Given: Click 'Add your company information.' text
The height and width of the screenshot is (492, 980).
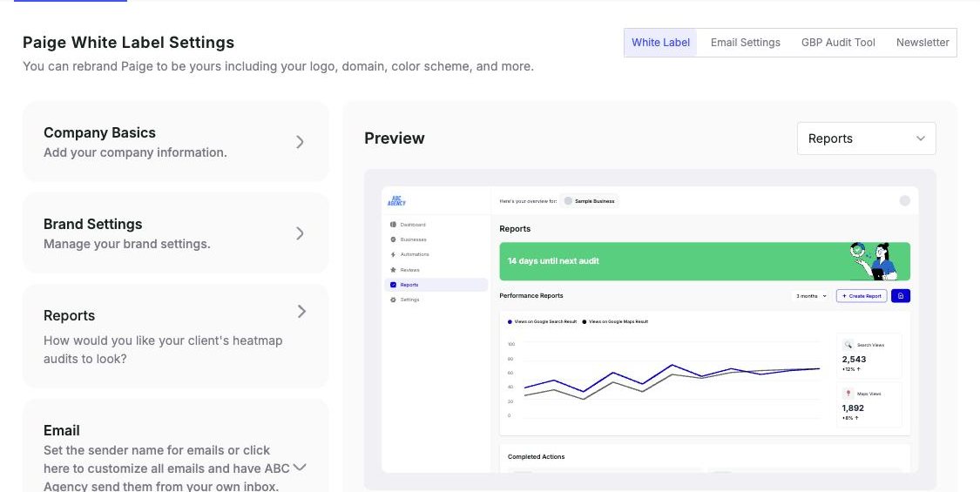Looking at the screenshot, I should click(135, 152).
